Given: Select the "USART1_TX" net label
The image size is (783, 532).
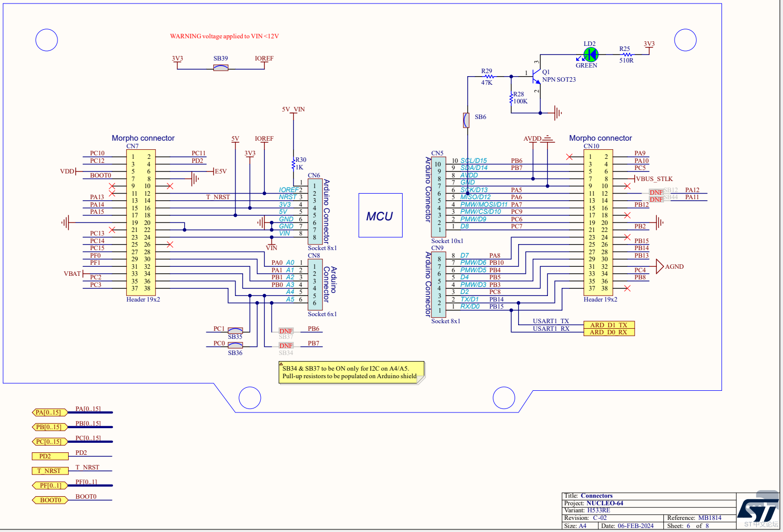Looking at the screenshot, I should tap(551, 321).
